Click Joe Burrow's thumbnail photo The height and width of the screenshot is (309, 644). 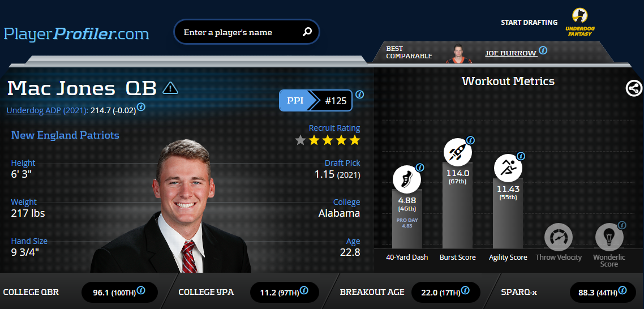(459, 53)
